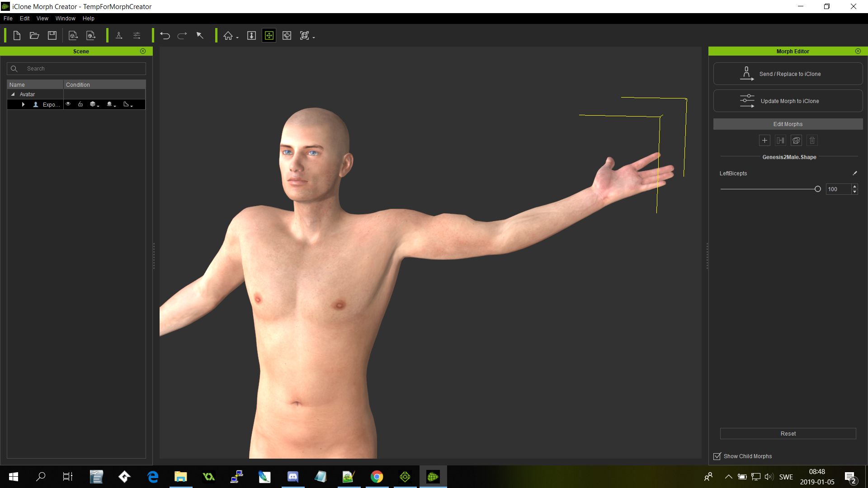
Task: Select the camera pan tool
Action: point(269,36)
